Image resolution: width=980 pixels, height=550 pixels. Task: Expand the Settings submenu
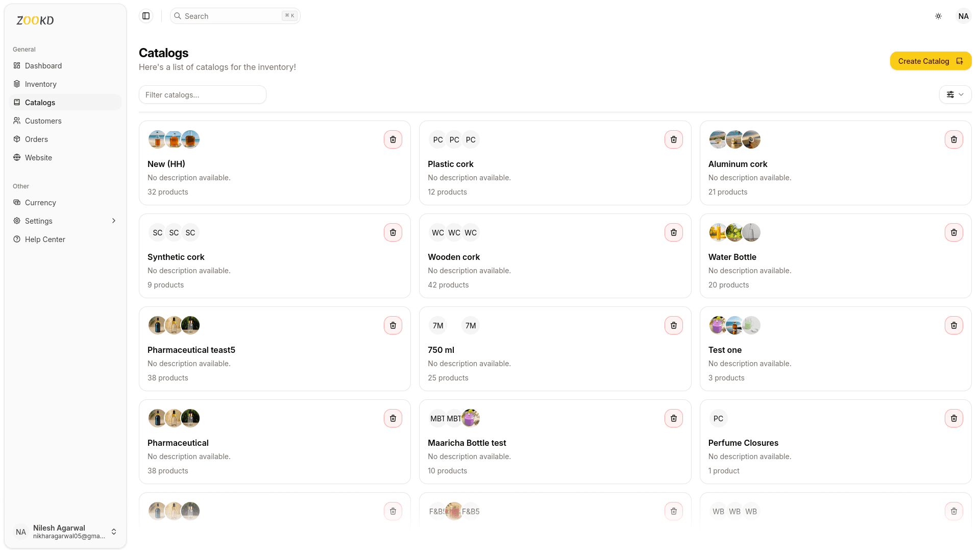point(113,221)
